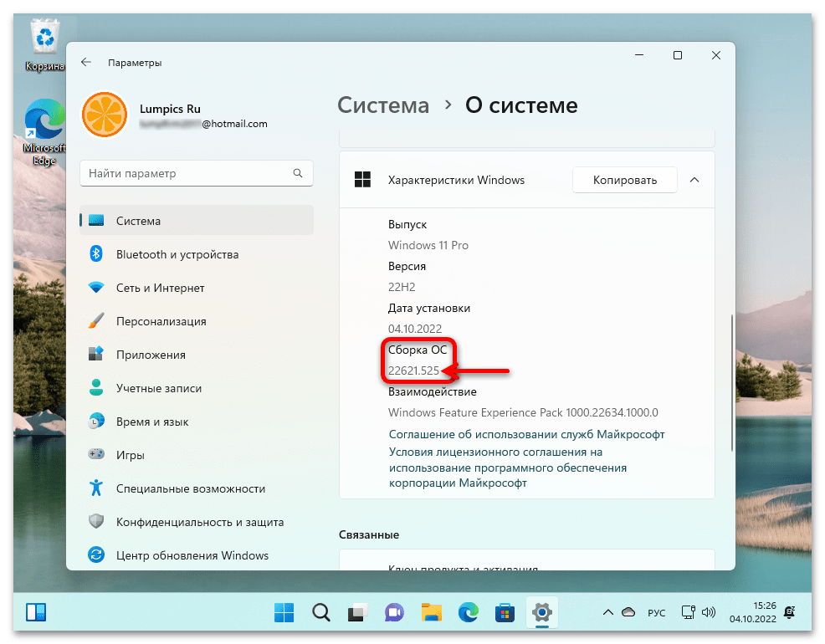Click the install date 04.10.2022 value
The width and height of the screenshot is (825, 644).
tap(415, 329)
